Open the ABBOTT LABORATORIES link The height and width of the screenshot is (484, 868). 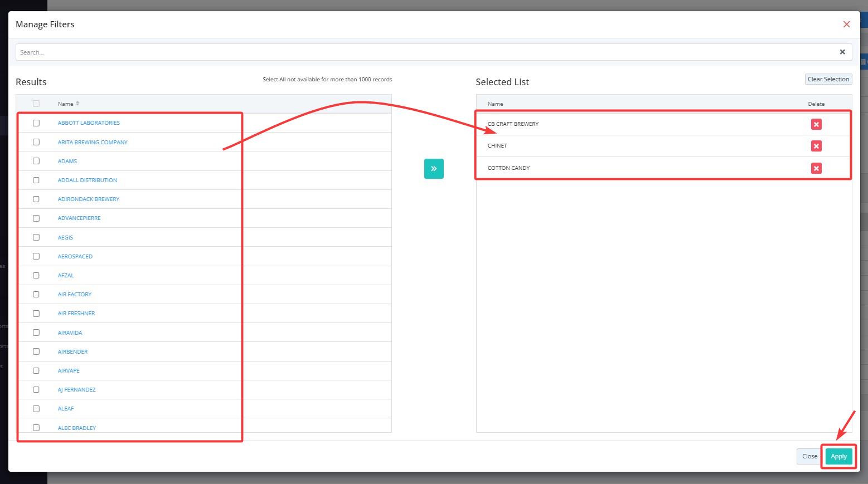click(x=89, y=123)
